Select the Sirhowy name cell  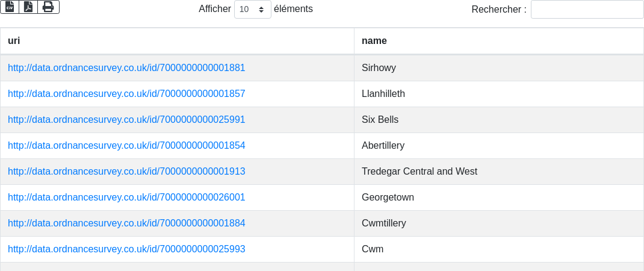point(379,68)
